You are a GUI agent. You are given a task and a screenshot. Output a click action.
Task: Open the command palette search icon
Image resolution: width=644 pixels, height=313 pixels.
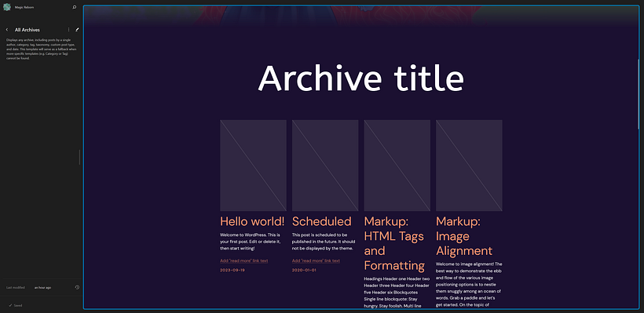click(x=75, y=7)
